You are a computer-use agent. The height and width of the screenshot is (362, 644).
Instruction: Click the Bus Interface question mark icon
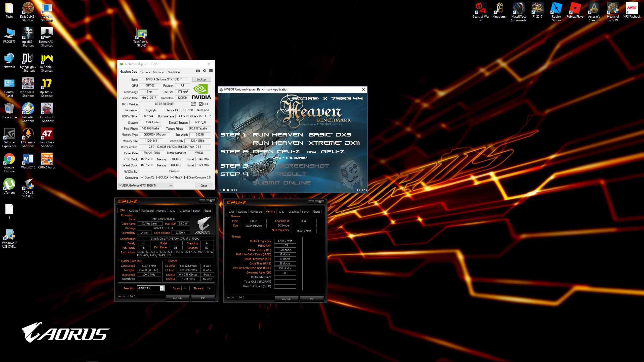click(x=210, y=116)
